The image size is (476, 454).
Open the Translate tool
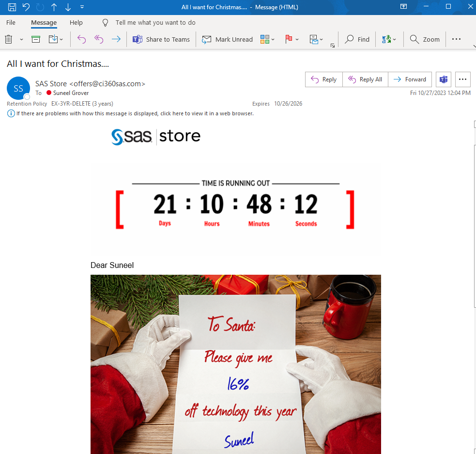click(x=387, y=39)
